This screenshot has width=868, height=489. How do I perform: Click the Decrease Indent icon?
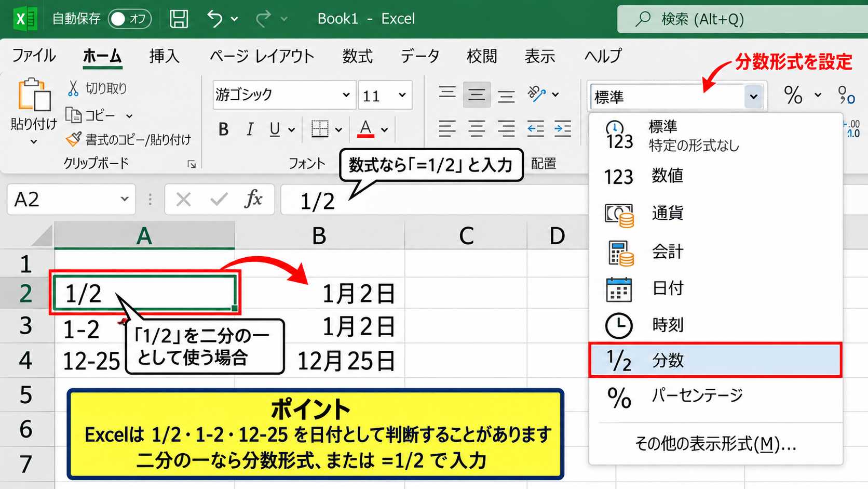click(535, 128)
